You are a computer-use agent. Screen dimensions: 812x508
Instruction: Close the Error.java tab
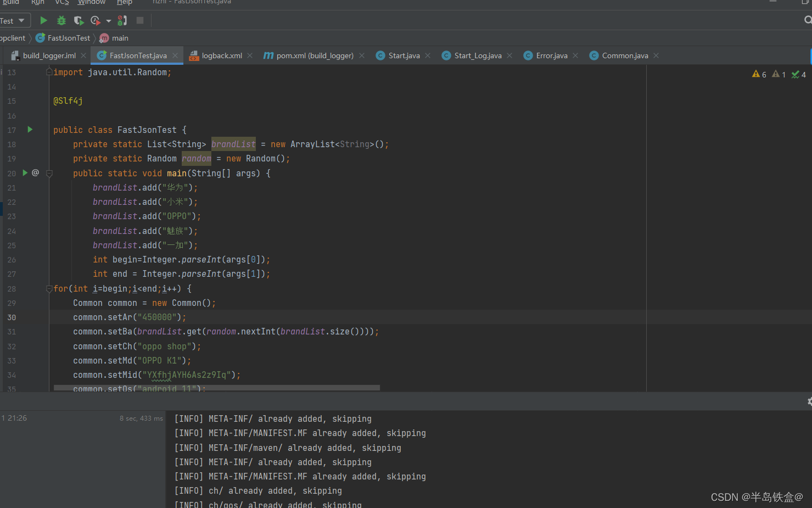pyautogui.click(x=575, y=55)
